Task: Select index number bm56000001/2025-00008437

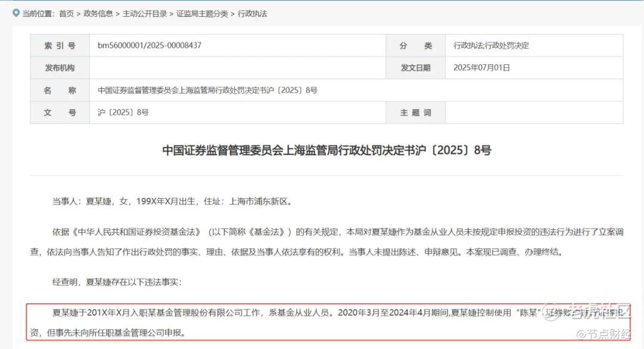Action: click(150, 45)
